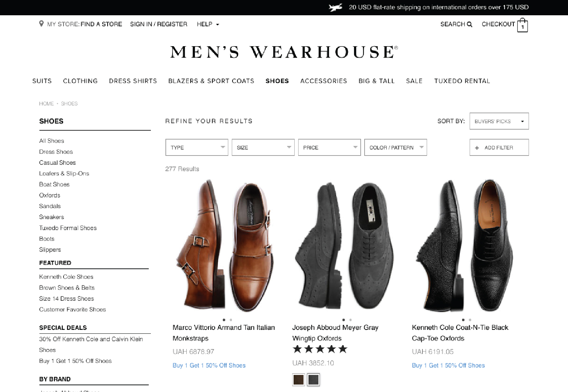The image size is (568, 392).
Task: Select Slippers category
Action: (50, 250)
